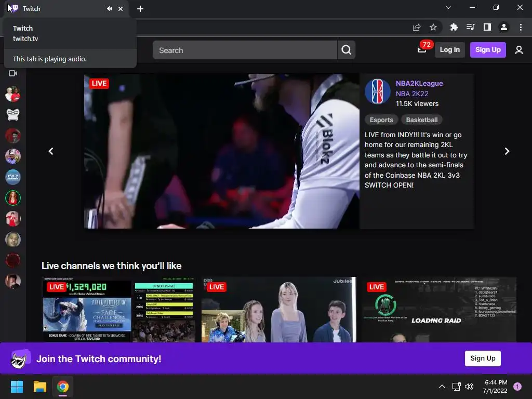The width and height of the screenshot is (532, 399).
Task: Toggle Chrome side panel
Action: point(487,27)
